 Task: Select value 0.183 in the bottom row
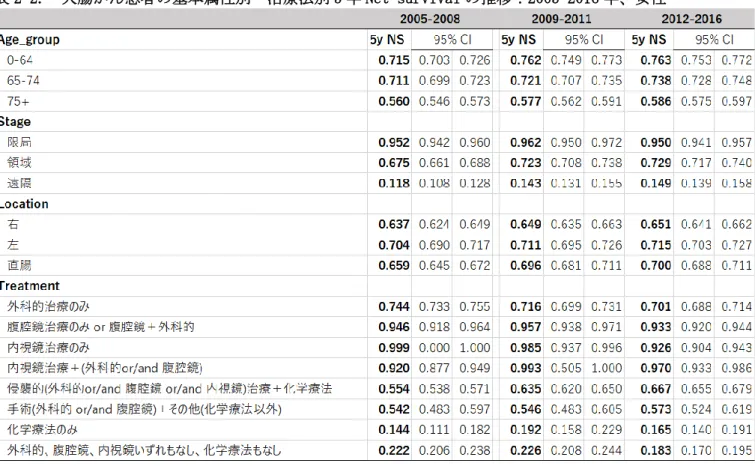(655, 450)
